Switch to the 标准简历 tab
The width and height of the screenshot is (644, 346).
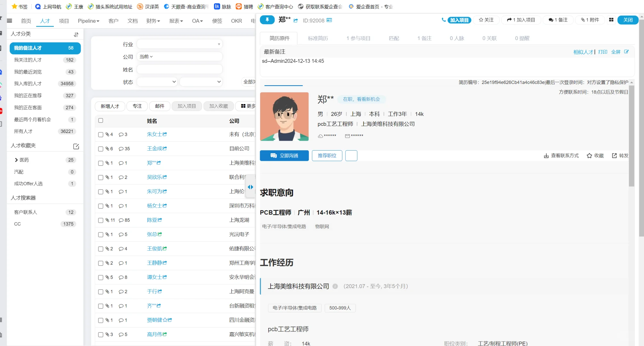pyautogui.click(x=318, y=38)
